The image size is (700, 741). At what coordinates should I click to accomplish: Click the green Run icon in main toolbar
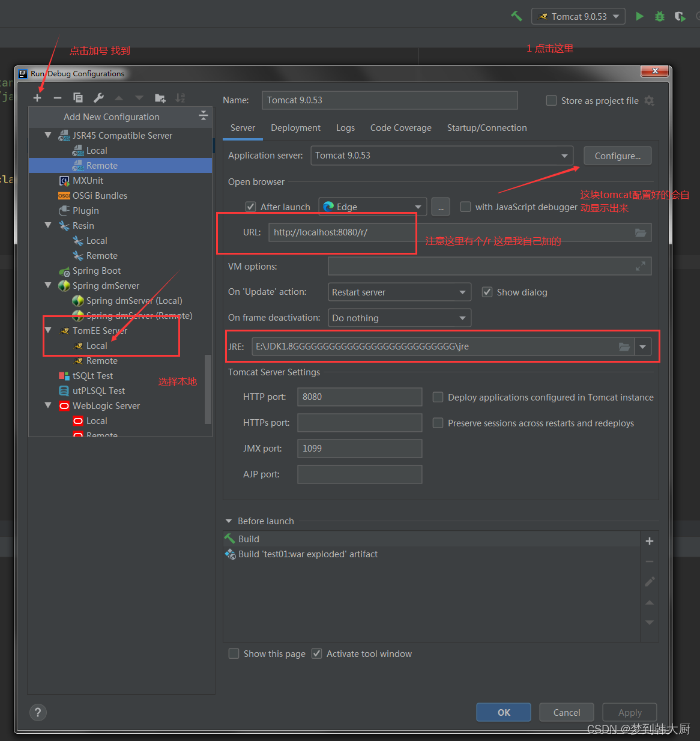coord(640,16)
